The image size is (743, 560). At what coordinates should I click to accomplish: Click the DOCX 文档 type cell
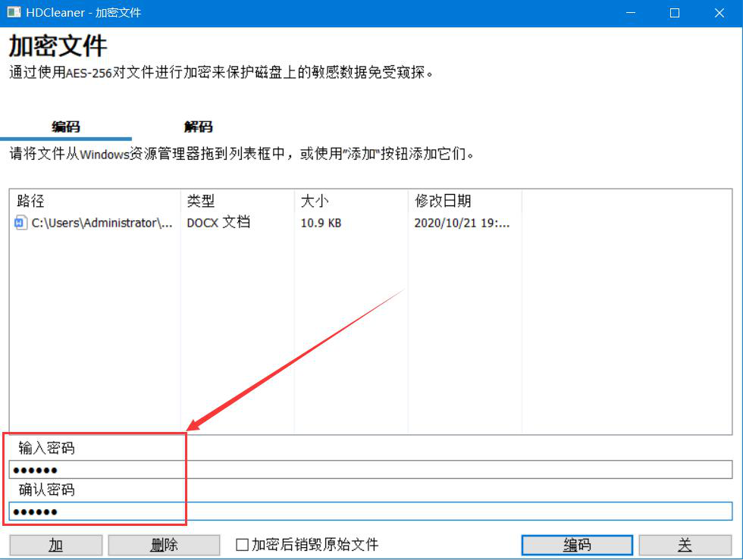point(218,223)
